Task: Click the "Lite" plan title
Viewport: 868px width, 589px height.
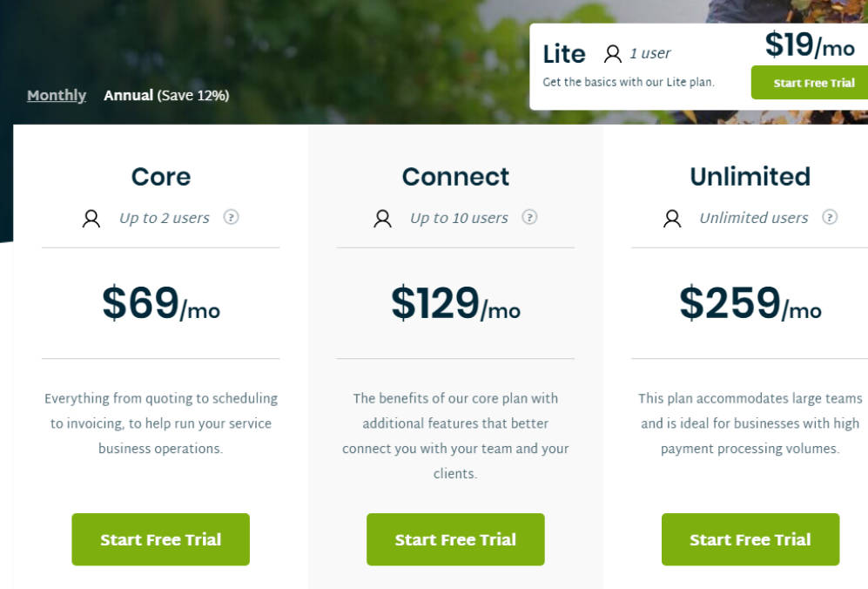Action: click(564, 53)
